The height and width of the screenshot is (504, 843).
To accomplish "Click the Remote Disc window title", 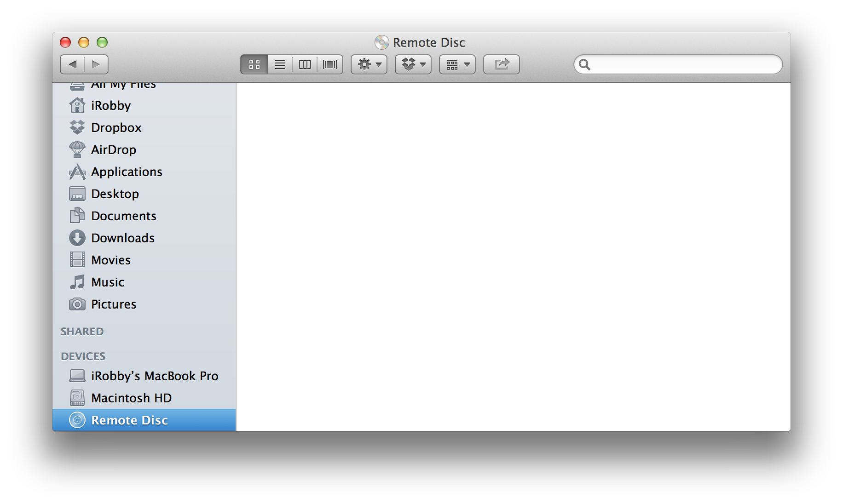I will pyautogui.click(x=429, y=43).
